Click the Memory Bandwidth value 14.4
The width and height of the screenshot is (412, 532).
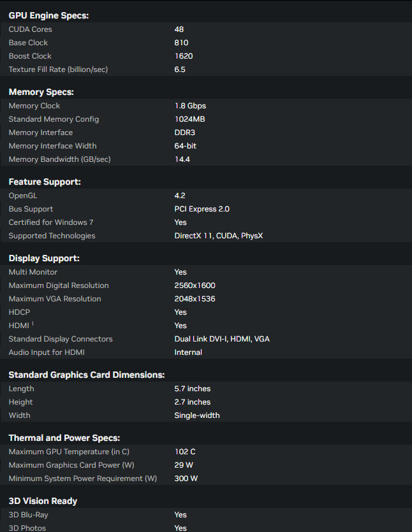point(182,159)
